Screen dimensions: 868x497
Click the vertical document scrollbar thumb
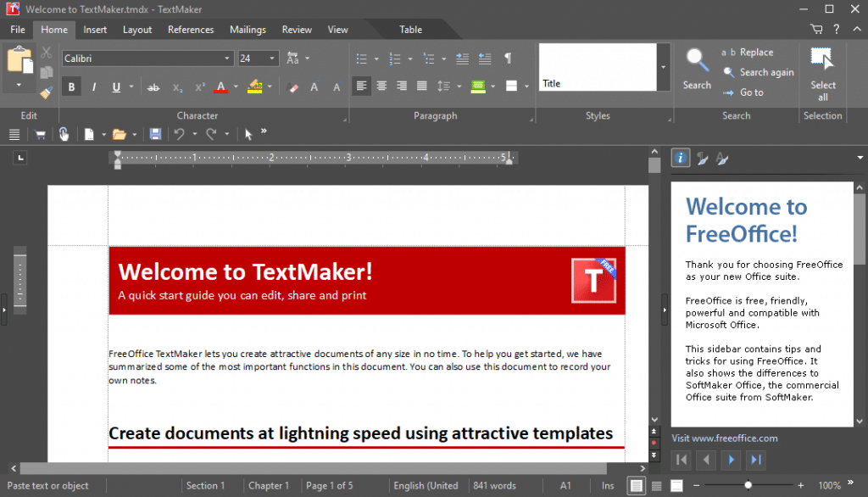(654, 165)
